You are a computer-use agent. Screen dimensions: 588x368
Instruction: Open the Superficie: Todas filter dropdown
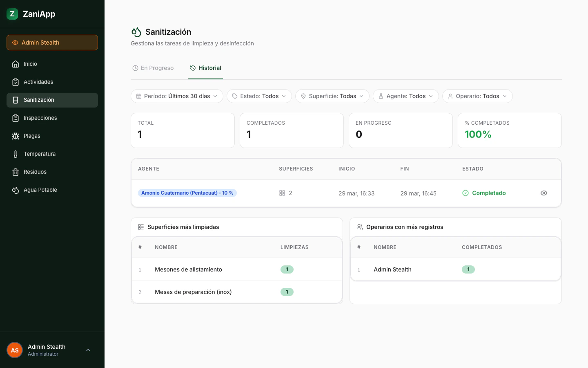coord(332,96)
